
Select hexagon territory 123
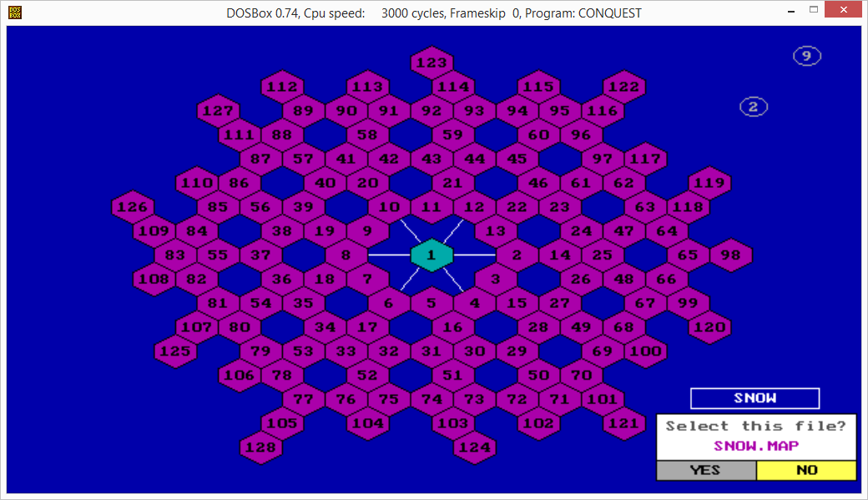click(x=431, y=63)
